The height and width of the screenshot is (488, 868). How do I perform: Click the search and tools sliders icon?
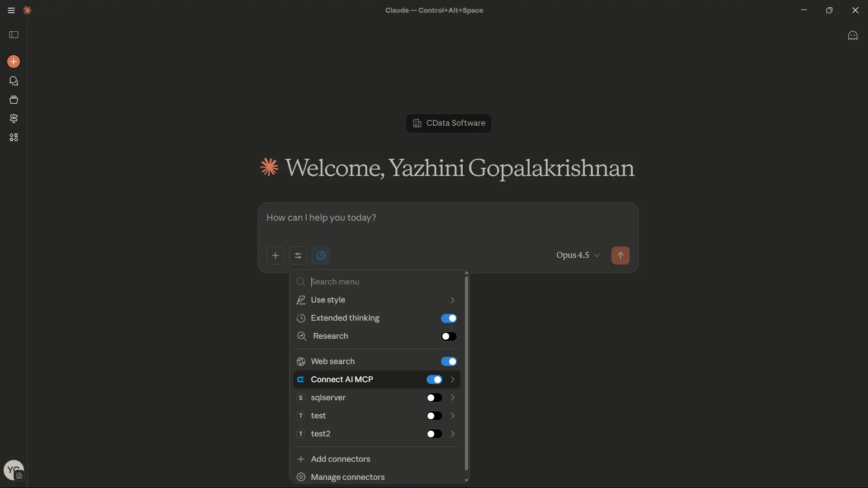[x=298, y=256]
